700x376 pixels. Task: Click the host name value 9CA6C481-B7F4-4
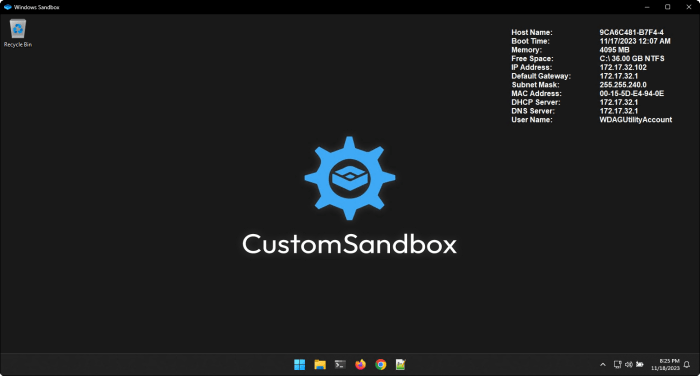tap(631, 33)
